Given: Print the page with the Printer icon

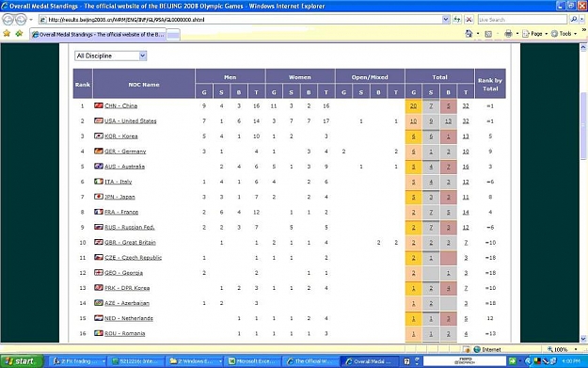Looking at the screenshot, I should coord(508,34).
